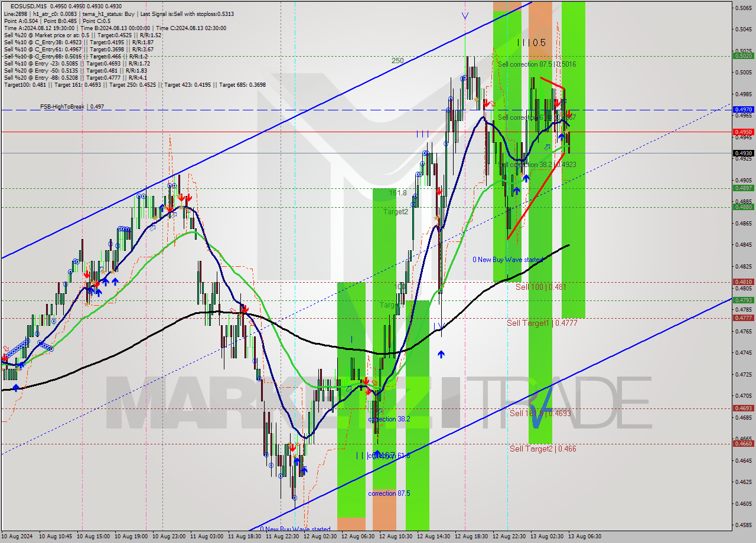Select the '12 Aug 14:30' time label
This screenshot has height=543, width=756.
pyautogui.click(x=434, y=537)
